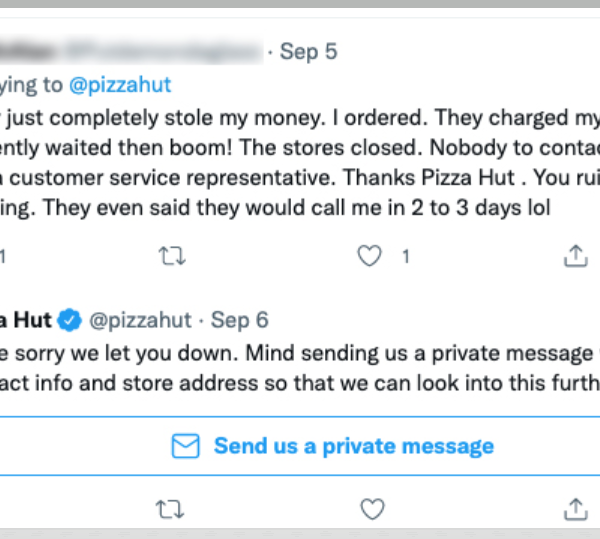Click reply count on the Sep 5 tweet
The width and height of the screenshot is (600, 539).
pyautogui.click(x=2, y=256)
